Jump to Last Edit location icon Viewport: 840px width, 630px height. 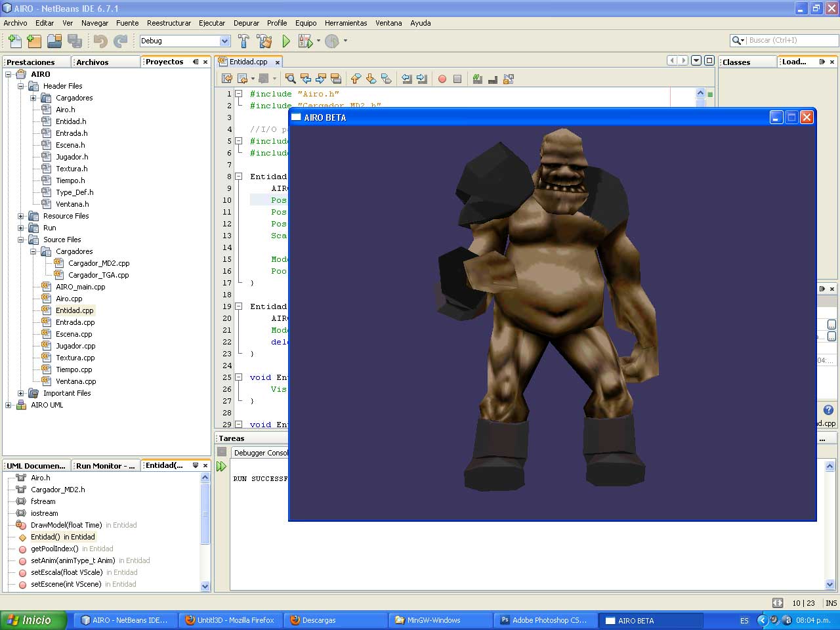[227, 79]
